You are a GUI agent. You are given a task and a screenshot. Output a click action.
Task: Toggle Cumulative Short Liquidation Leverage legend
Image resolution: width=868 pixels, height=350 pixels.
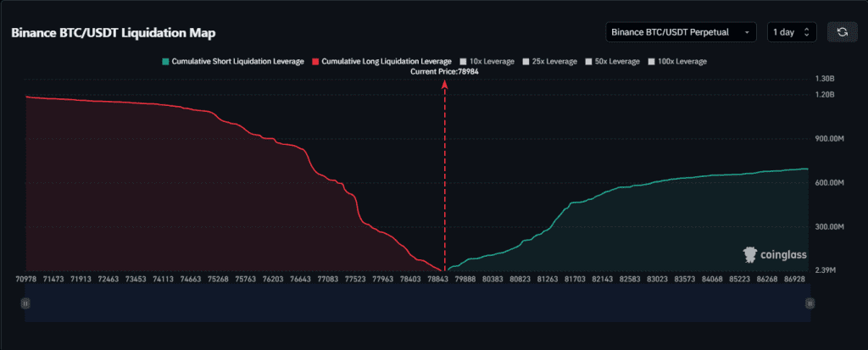(x=232, y=62)
